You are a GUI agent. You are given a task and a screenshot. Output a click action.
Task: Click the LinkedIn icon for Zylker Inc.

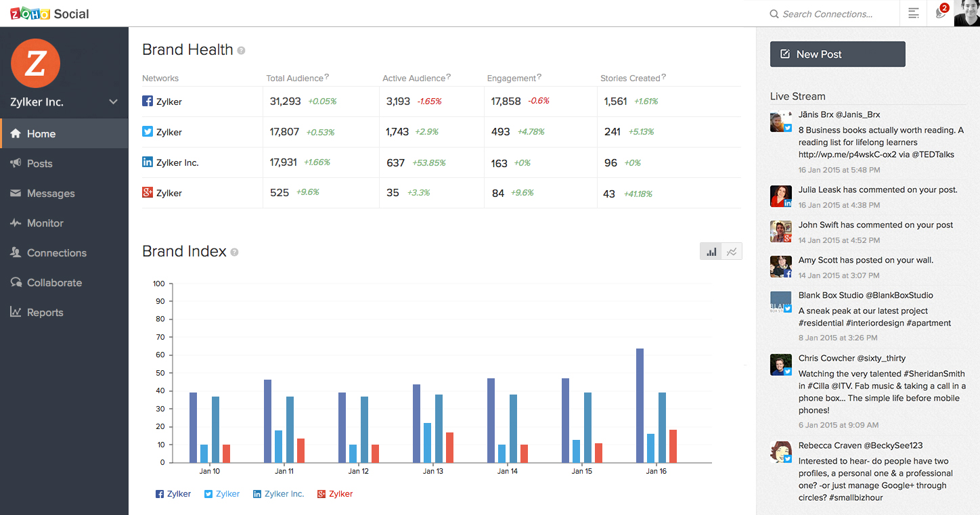[x=148, y=162]
